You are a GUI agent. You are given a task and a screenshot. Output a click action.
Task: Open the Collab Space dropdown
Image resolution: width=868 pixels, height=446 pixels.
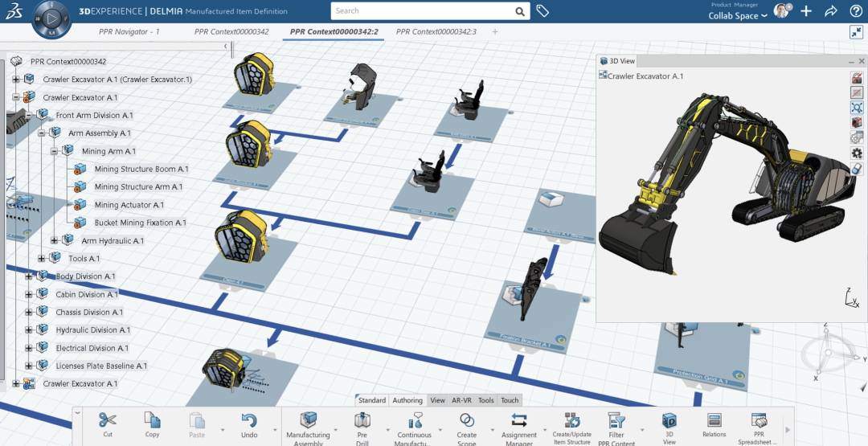tap(737, 15)
